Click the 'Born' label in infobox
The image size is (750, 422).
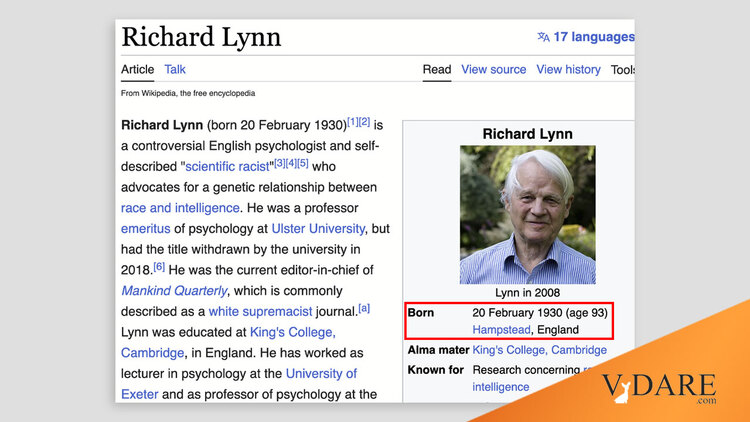(x=421, y=312)
